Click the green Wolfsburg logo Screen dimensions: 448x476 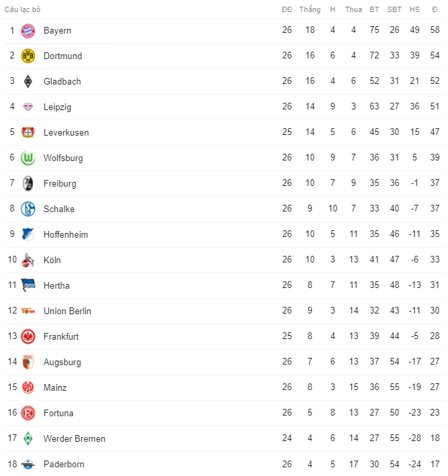[x=28, y=158]
